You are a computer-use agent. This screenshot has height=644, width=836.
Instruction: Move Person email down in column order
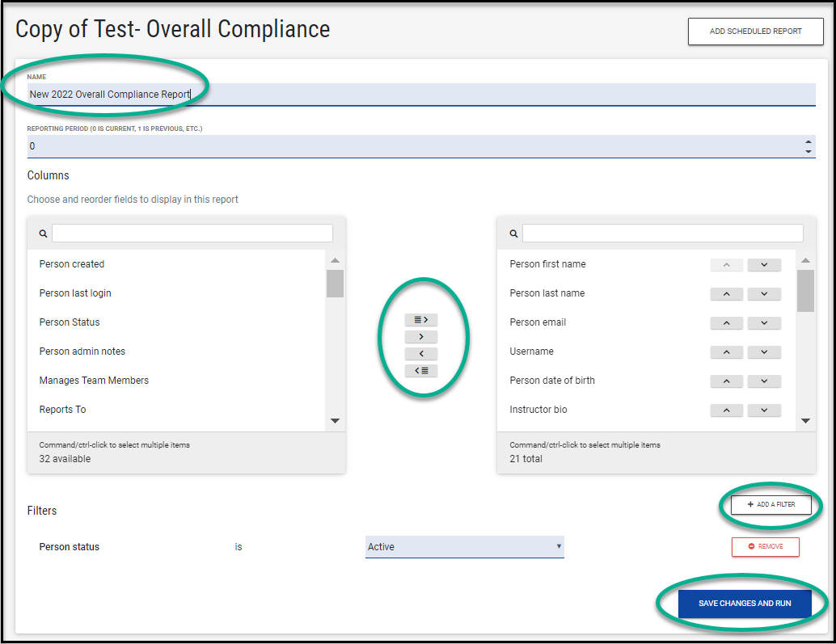[x=764, y=322]
